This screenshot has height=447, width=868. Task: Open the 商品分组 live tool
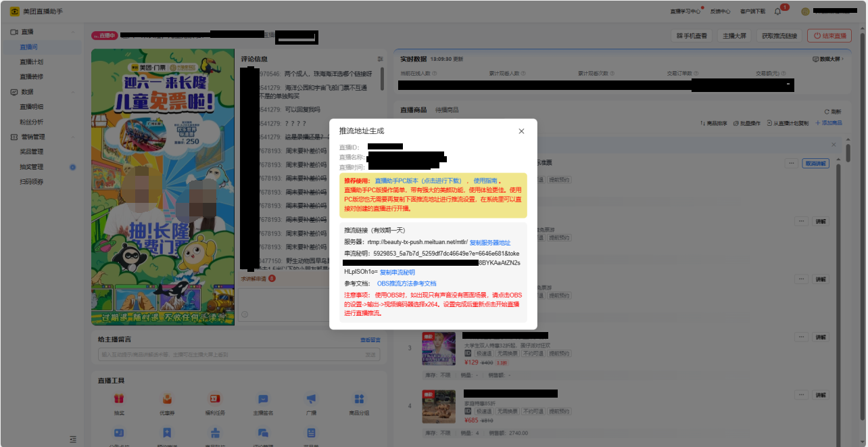pos(359,404)
